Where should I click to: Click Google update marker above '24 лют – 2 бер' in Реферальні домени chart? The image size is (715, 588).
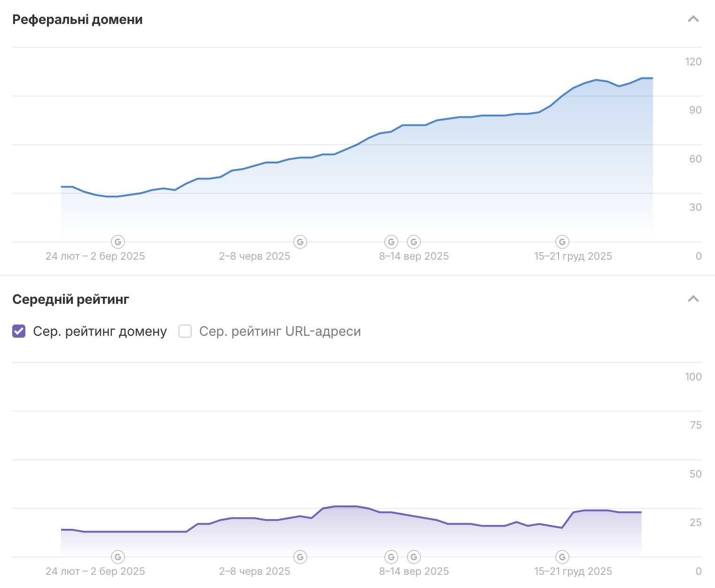pyautogui.click(x=118, y=242)
